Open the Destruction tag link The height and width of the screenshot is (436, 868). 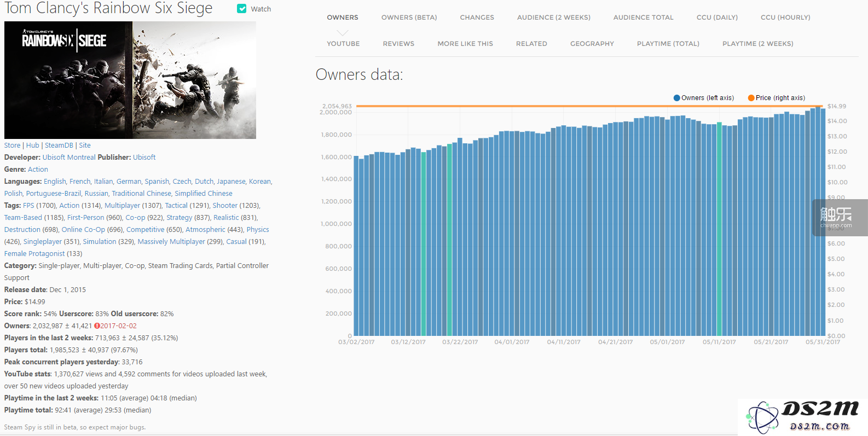[22, 230]
